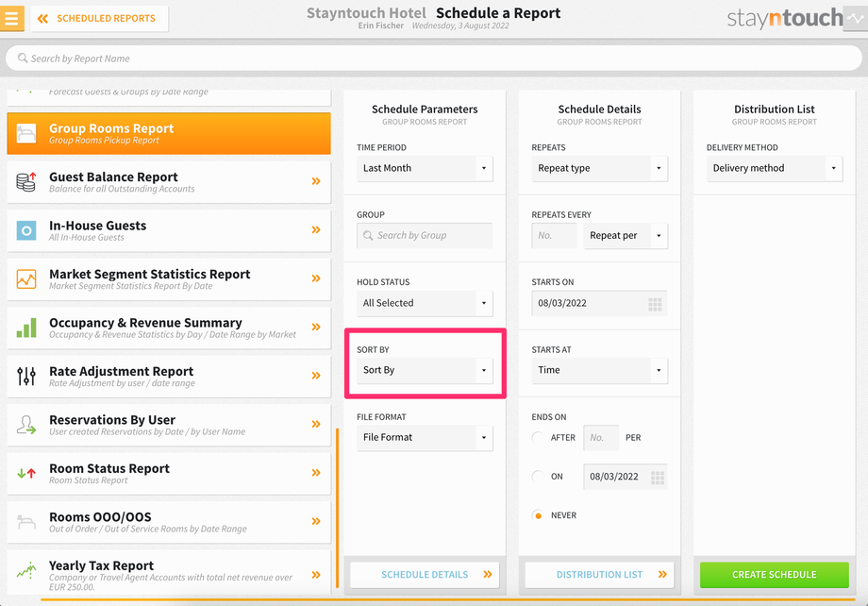Select Market Segment Statistics Report
Screen dimensions: 868x606
click(169, 279)
